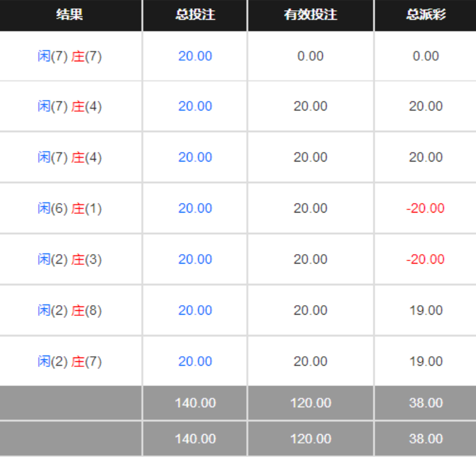Image resolution: width=476 pixels, height=457 pixels.
Task: Click blue 20.00 bet in 闲(6) 庄(1) row
Action: 195,208
